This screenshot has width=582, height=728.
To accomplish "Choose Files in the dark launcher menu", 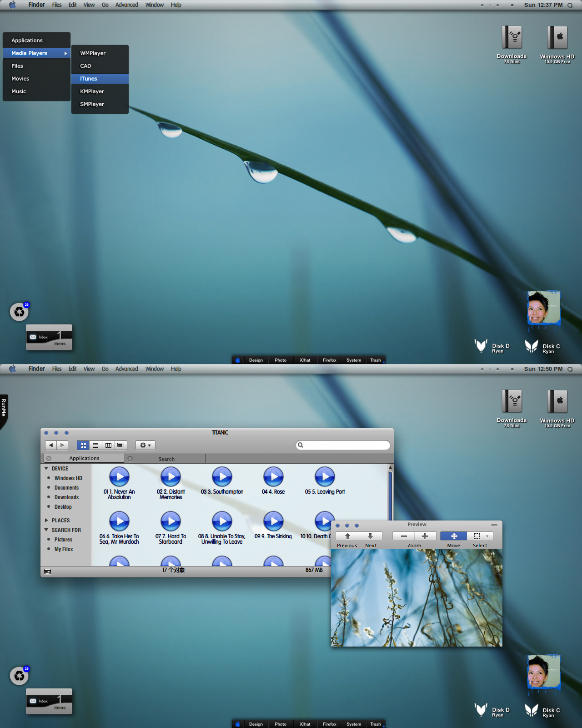I will (36, 66).
